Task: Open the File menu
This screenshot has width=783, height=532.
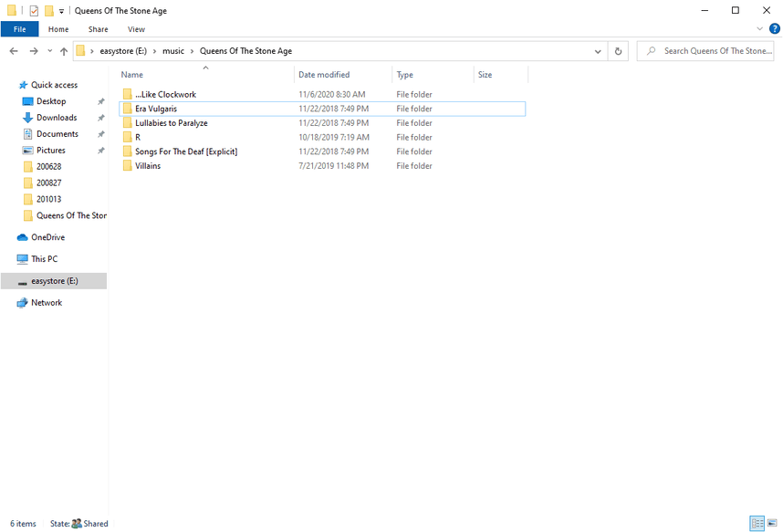Action: 19,29
